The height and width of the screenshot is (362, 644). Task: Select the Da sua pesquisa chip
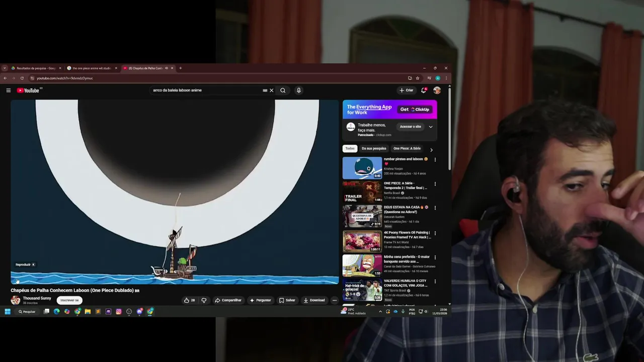374,148
